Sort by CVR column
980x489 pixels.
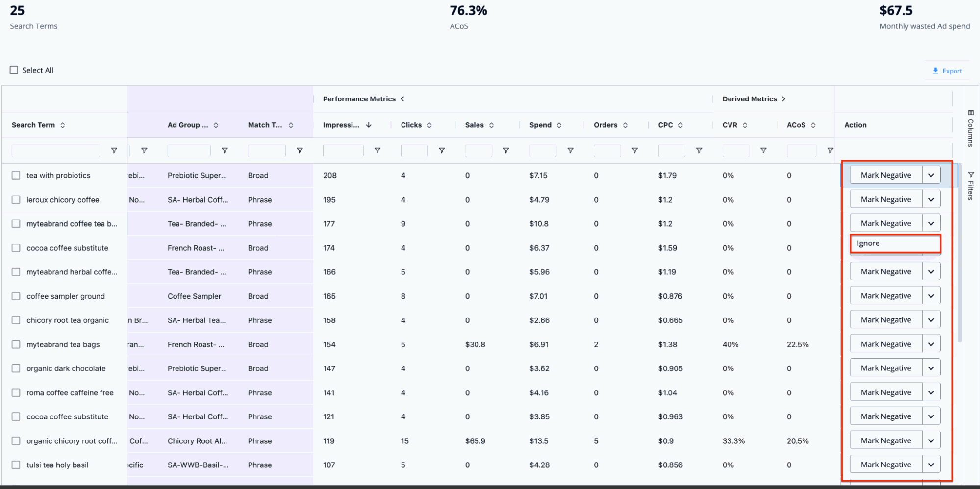(x=745, y=125)
